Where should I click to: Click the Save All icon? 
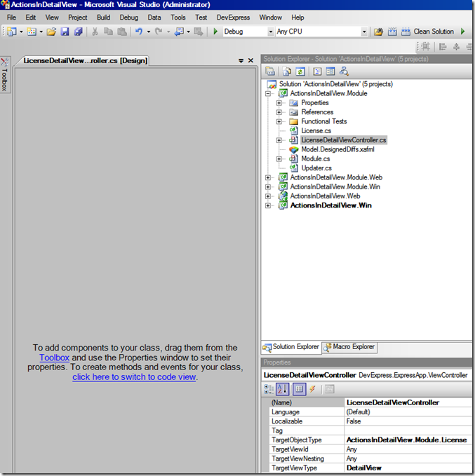click(78, 32)
